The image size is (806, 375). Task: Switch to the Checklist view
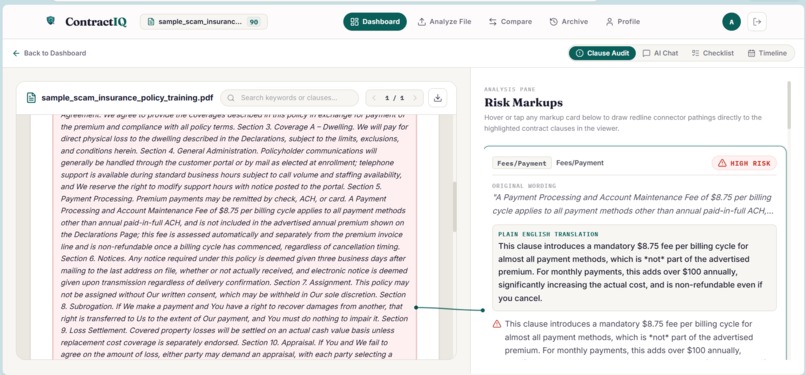713,53
